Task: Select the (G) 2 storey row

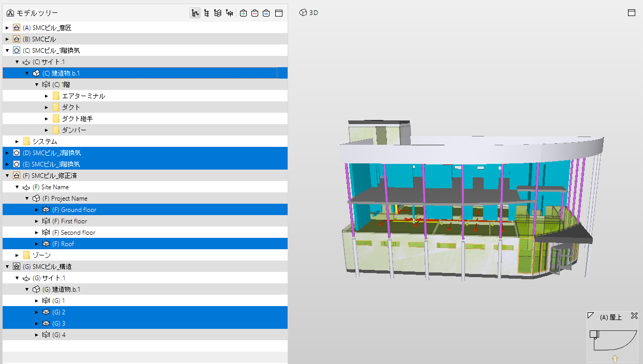Action: (145, 312)
